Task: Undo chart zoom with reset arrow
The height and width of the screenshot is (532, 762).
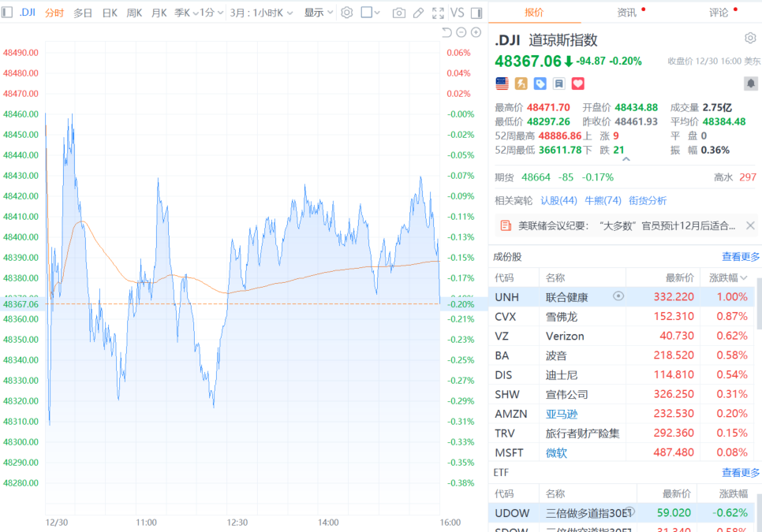Action: (x=446, y=32)
